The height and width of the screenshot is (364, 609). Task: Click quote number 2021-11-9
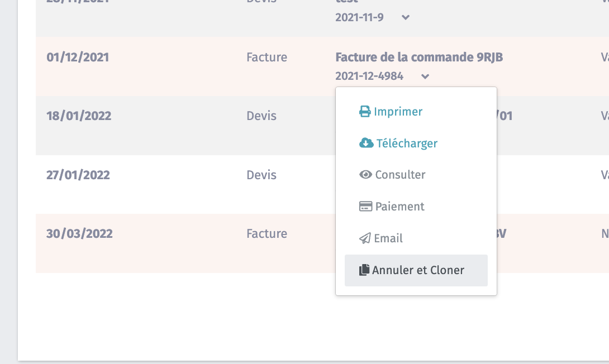pyautogui.click(x=359, y=17)
